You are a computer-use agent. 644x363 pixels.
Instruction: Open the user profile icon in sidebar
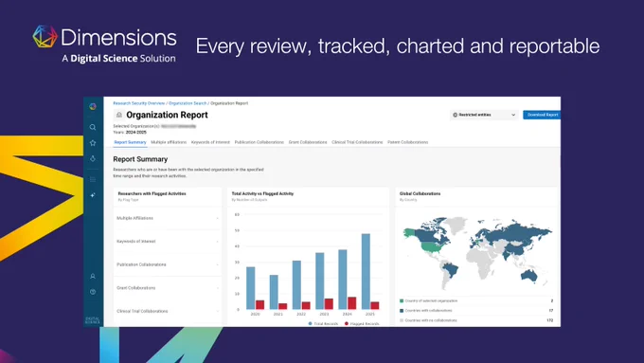click(x=93, y=276)
